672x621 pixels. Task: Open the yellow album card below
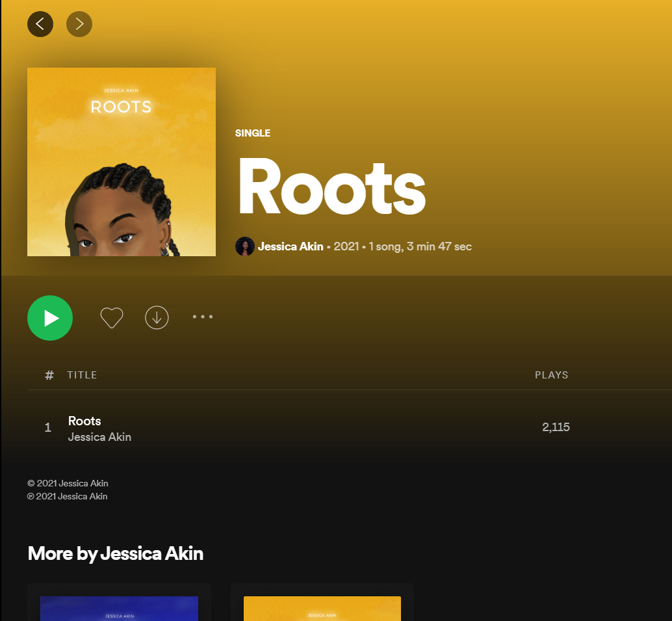click(x=322, y=602)
